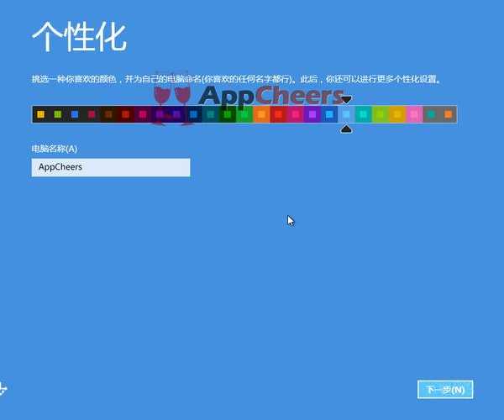The image size is (504, 420).
Task: Choose the orange-on-gray color swatch
Action: [x=449, y=114]
